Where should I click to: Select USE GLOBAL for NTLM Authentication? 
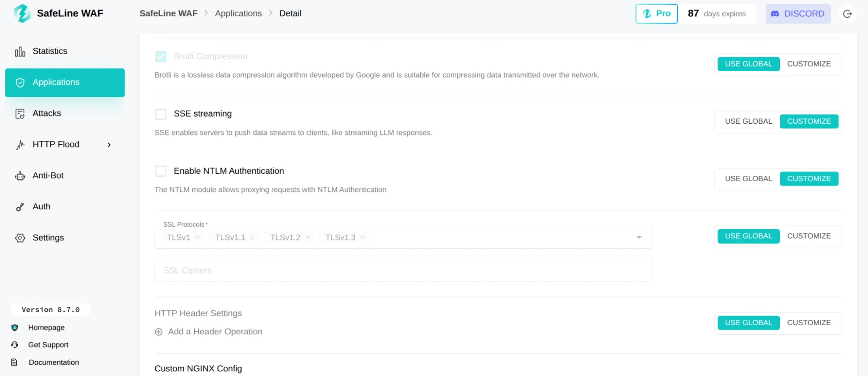(x=749, y=178)
